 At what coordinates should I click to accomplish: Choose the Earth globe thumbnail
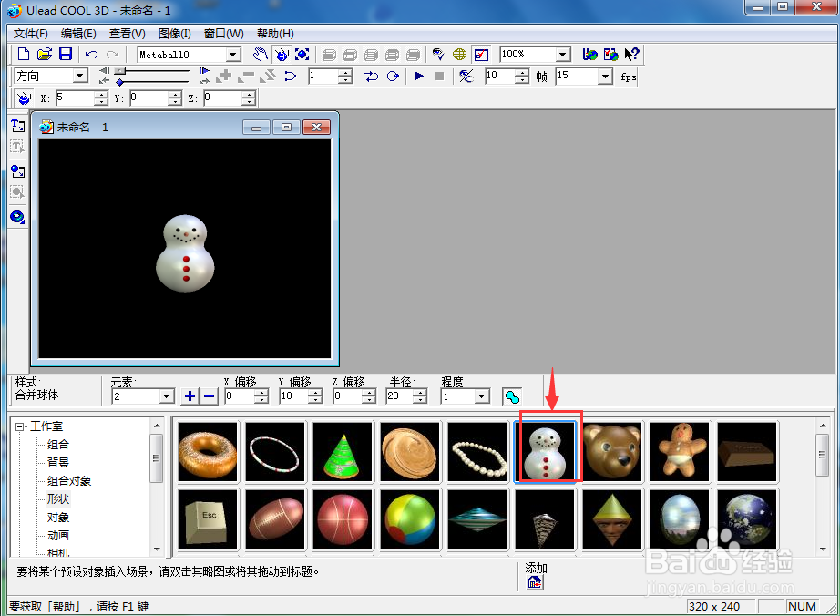tap(747, 519)
